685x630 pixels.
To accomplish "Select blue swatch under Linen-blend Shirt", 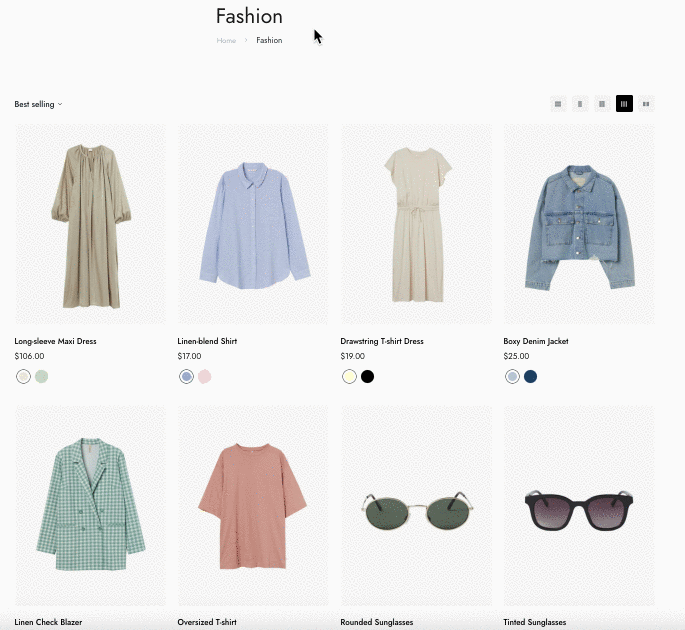I will 186,377.
